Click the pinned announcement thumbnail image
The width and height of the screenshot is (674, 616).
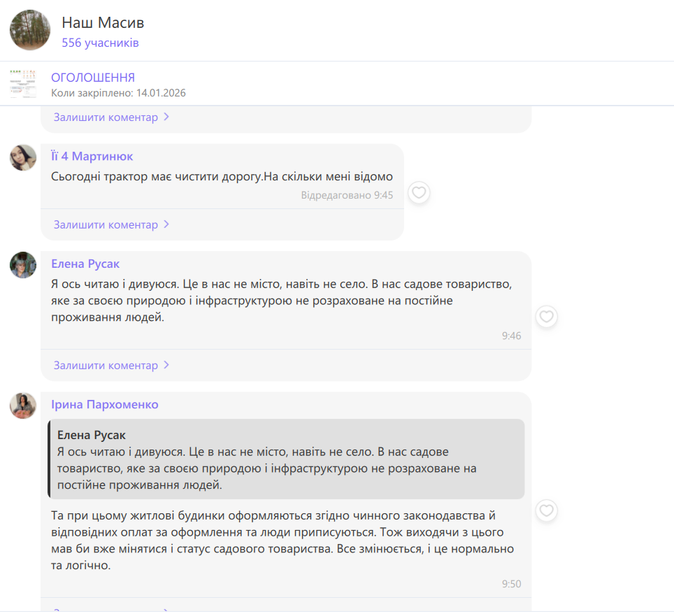click(24, 84)
